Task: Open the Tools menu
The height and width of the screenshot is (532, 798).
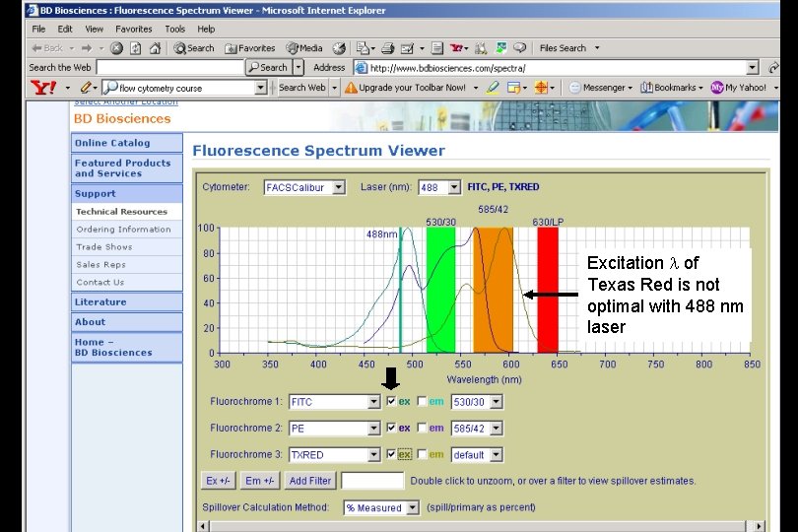Action: pos(174,29)
